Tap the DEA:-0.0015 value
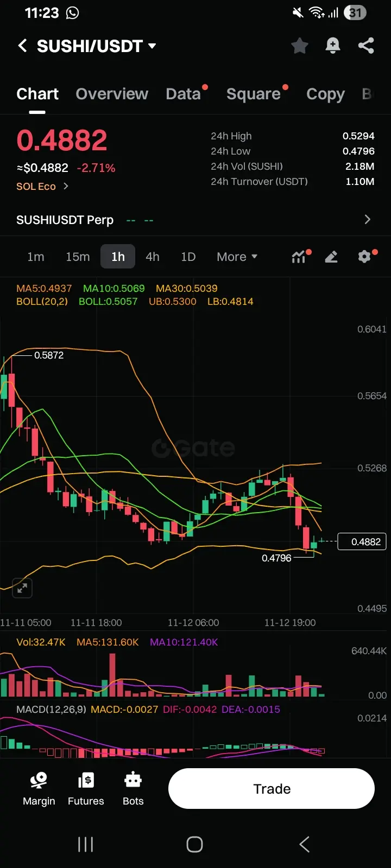Image resolution: width=391 pixels, height=868 pixels. coord(251,709)
